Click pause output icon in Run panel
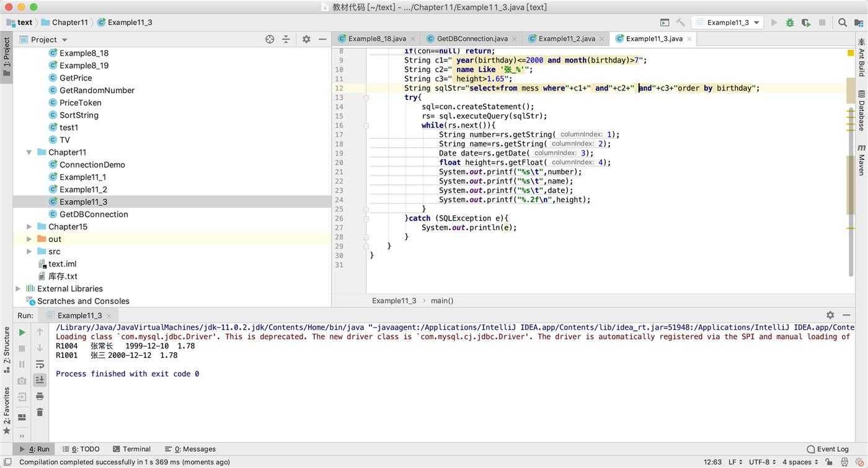 click(22, 364)
